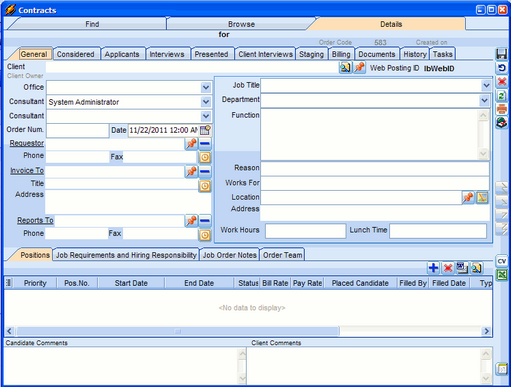
Task: Open the Billing tab
Action: 341,54
